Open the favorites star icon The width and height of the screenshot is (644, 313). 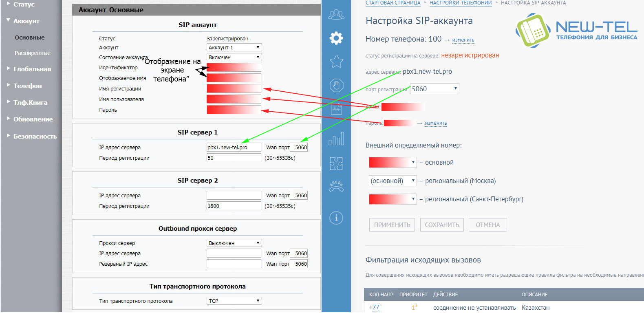(x=336, y=62)
